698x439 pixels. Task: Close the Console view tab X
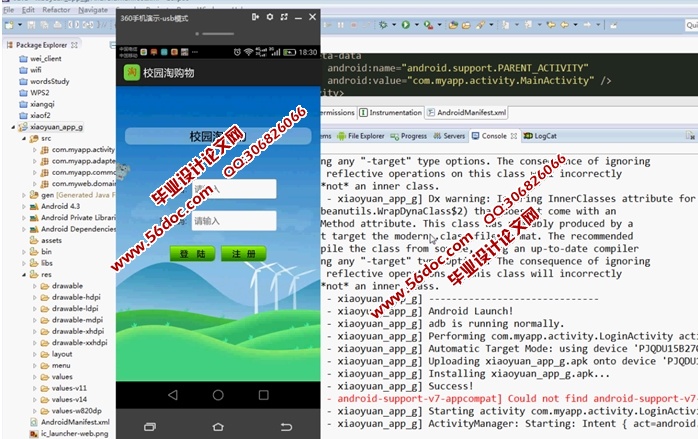[x=514, y=136]
